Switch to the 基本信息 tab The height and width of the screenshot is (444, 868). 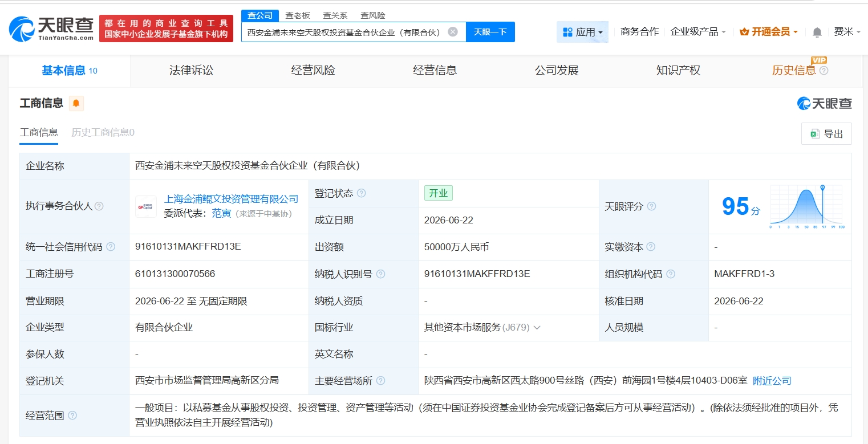pos(70,71)
